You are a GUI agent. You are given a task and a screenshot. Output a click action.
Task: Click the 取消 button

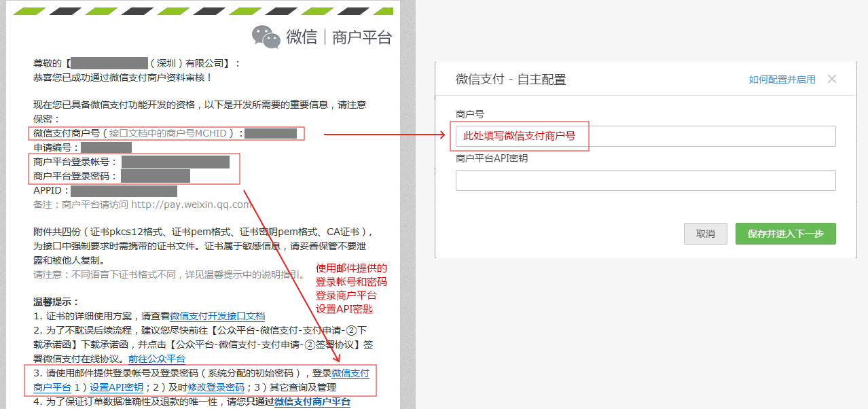pyautogui.click(x=706, y=234)
